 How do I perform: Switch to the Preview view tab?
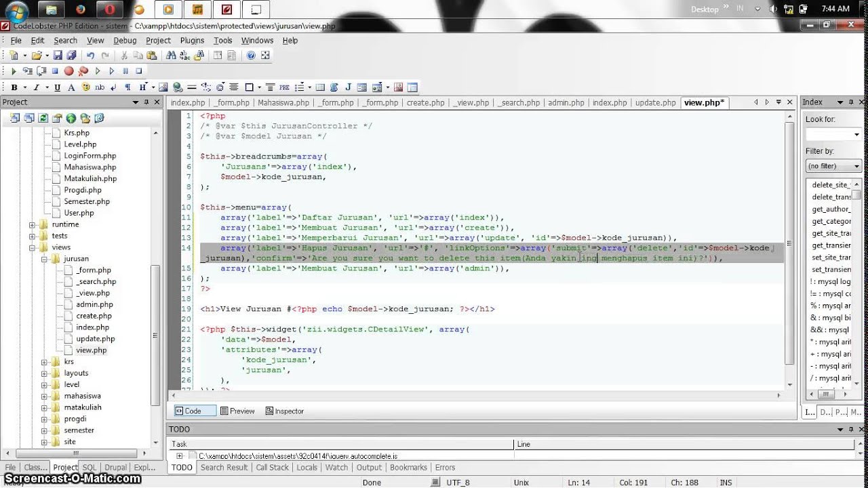pos(237,411)
